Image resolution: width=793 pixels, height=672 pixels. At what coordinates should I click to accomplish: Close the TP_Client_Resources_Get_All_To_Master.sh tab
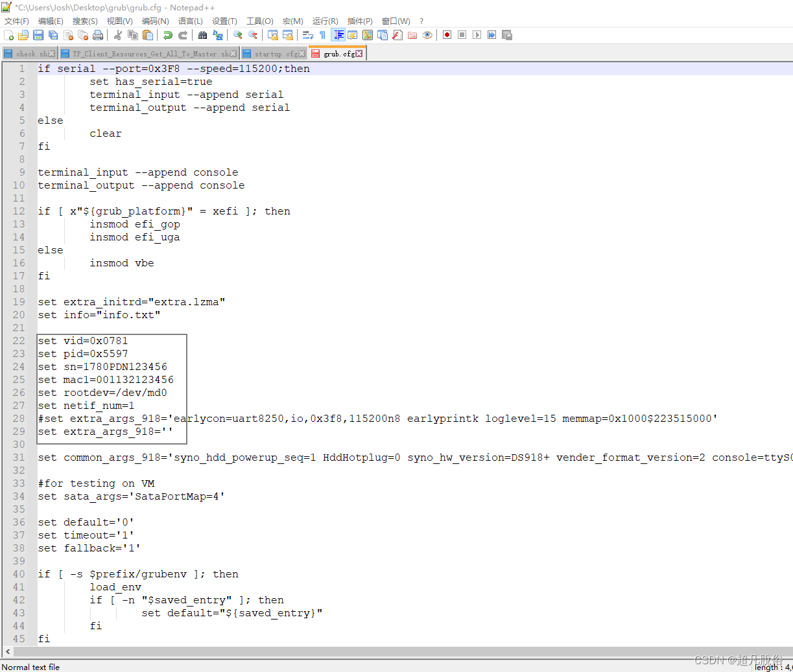pyautogui.click(x=233, y=54)
